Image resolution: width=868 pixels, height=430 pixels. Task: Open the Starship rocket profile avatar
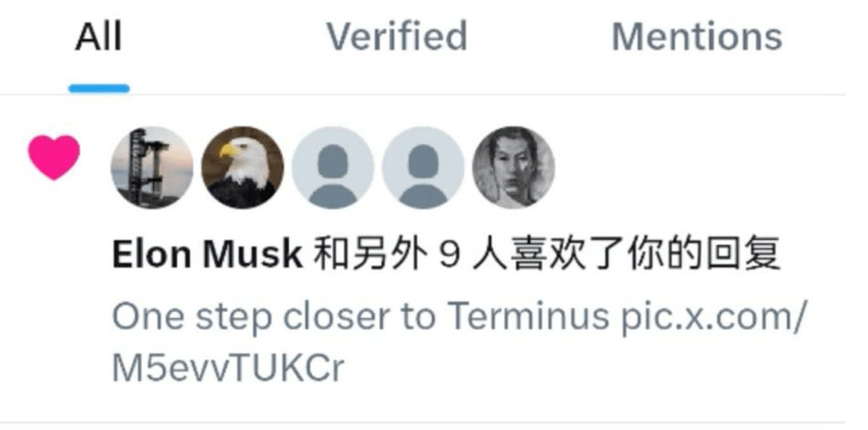(152, 167)
